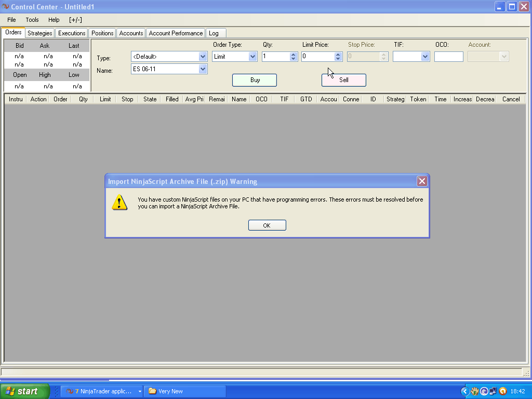532x399 pixels.
Task: Expand hidden system tray icons arrow
Action: (465, 391)
